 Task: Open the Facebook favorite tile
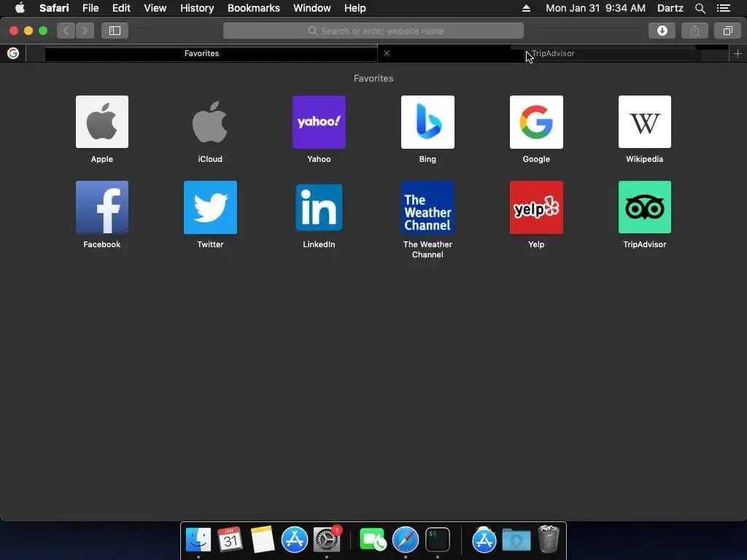point(102,207)
